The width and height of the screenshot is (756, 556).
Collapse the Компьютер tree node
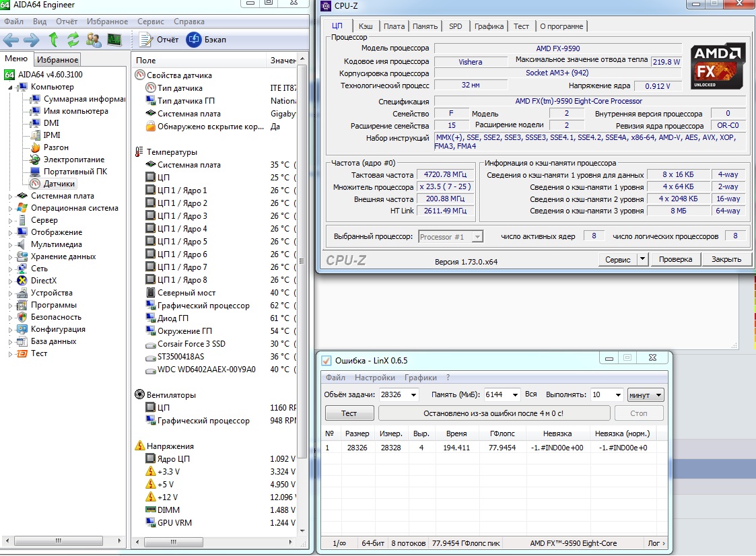coord(10,88)
